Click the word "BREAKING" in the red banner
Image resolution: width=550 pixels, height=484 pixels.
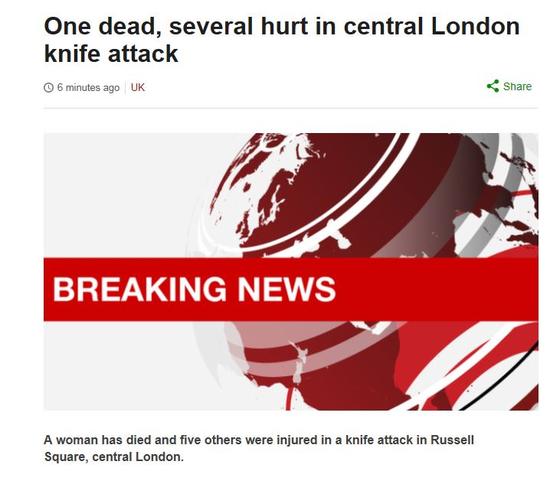coord(140,289)
